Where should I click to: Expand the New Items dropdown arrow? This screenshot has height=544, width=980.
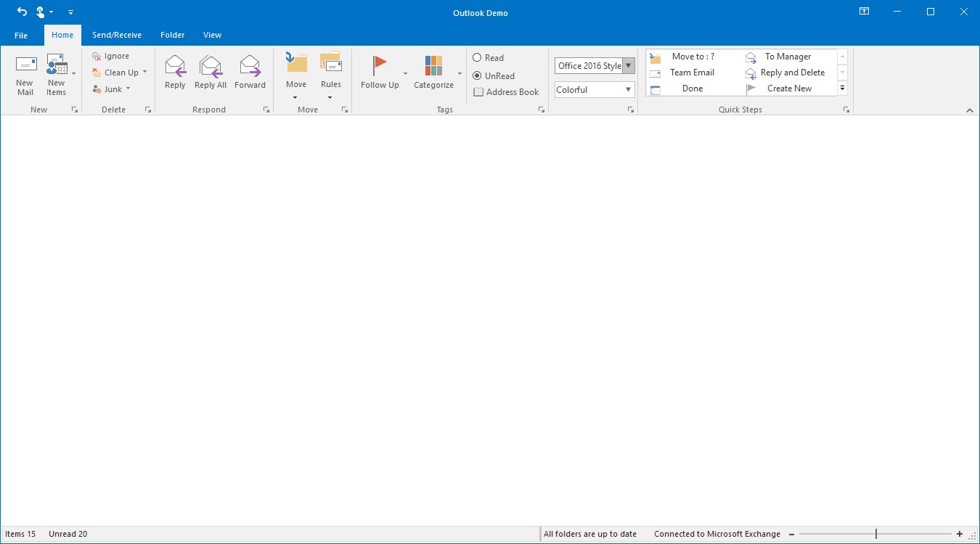[73, 74]
